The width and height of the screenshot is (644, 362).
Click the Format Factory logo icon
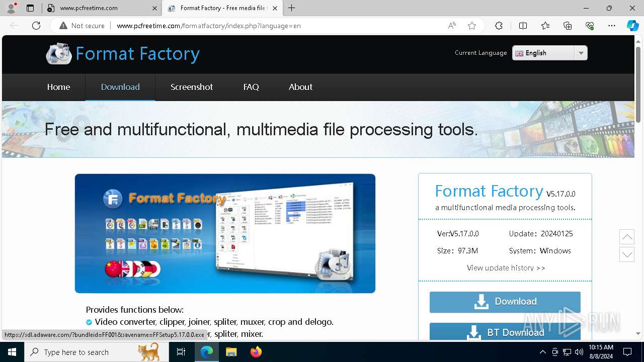click(x=59, y=54)
